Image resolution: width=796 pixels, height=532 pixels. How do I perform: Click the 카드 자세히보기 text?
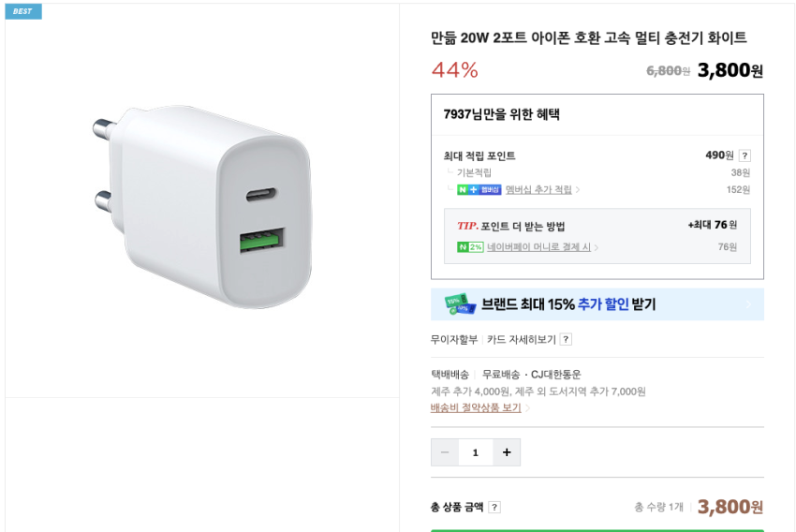(x=522, y=339)
